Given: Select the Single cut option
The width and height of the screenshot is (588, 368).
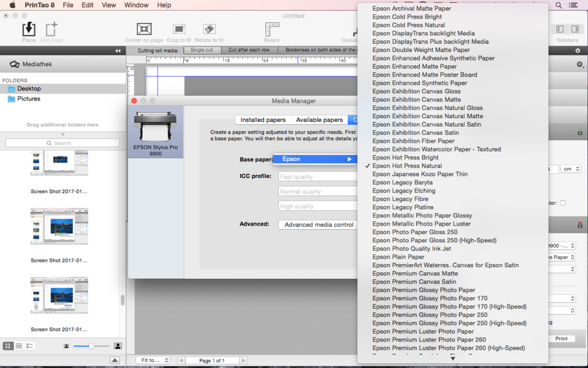Looking at the screenshot, I should pos(201,50).
